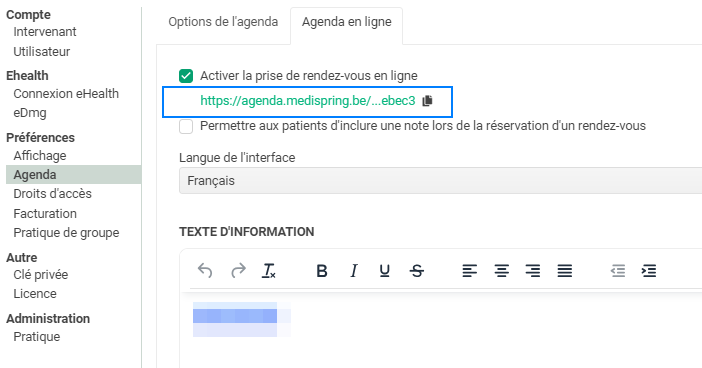The height and width of the screenshot is (368, 702).
Task: Open the agenda.medispring.be booking link
Action: coord(308,101)
